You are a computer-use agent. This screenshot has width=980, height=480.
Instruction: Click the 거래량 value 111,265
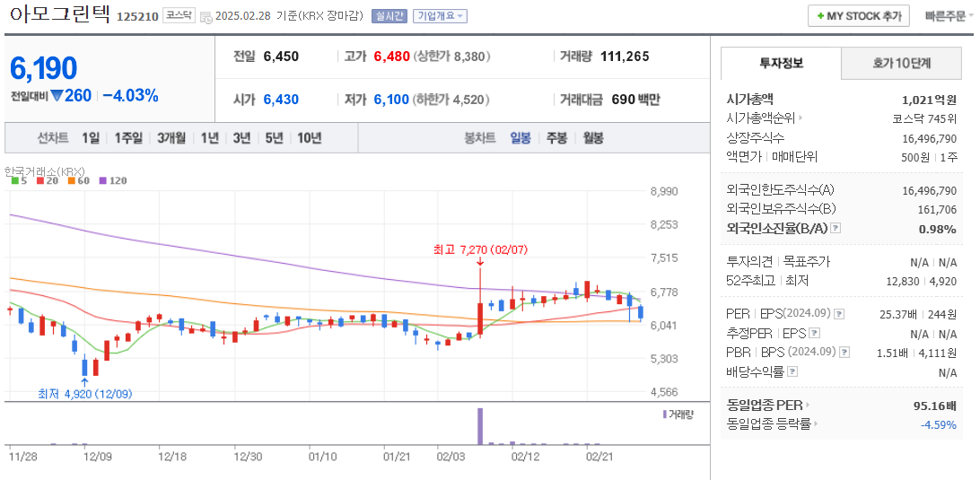[625, 57]
